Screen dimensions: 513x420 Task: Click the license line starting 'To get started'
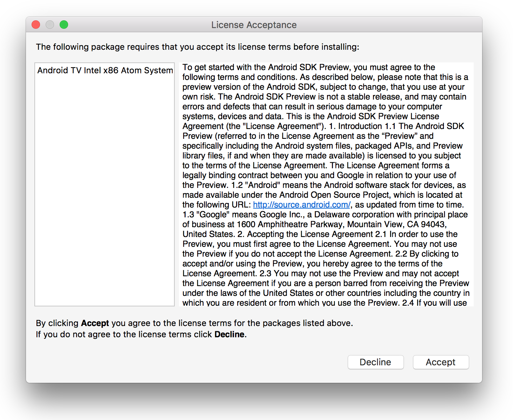(309, 67)
